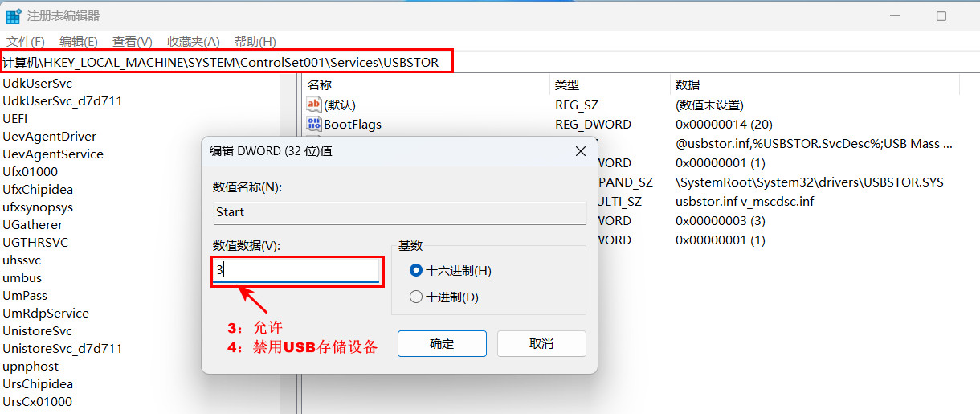Select the UnistoreSvc_d7d711 tree key
Screen dimensions: 980x414
[x=62, y=348]
